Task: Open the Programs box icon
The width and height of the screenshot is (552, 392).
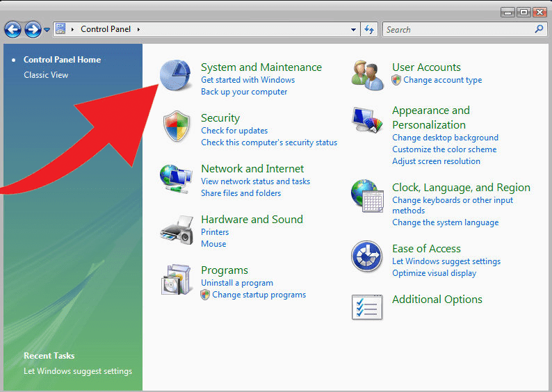Action: (x=176, y=279)
